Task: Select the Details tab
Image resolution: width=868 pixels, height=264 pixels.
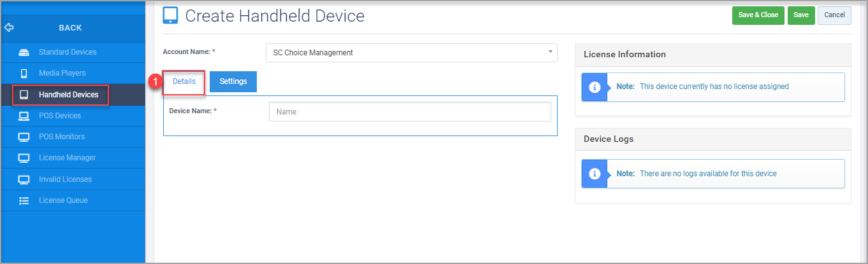Action: point(184,81)
